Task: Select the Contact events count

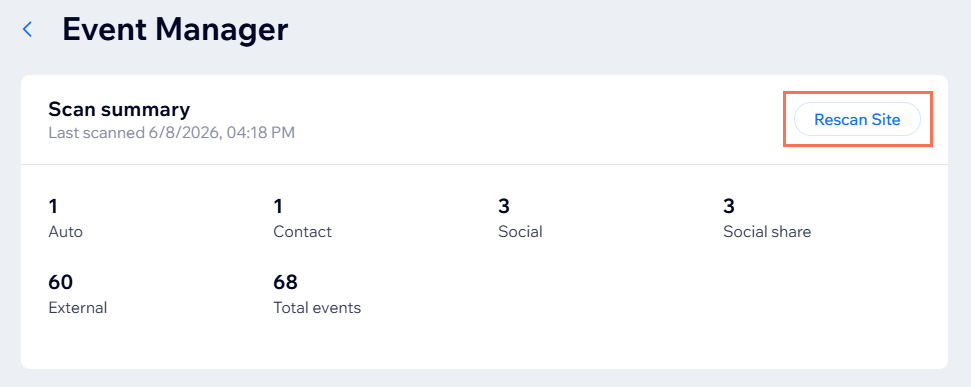Action: (278, 206)
